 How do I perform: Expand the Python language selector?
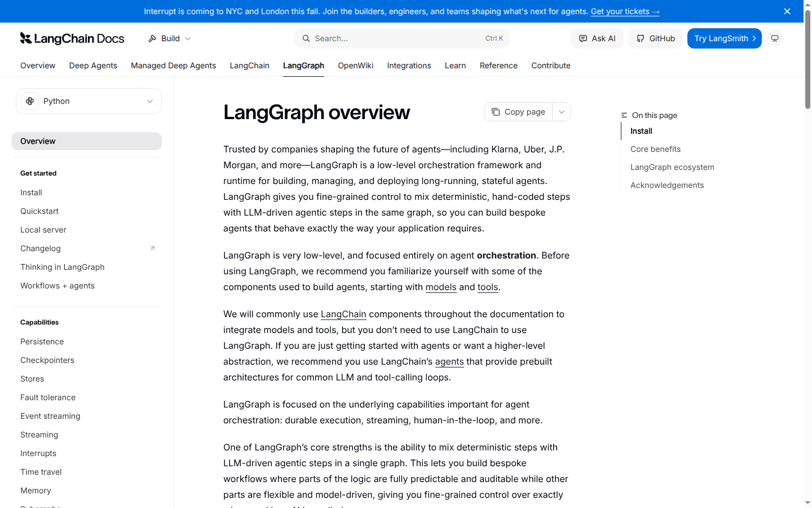click(x=89, y=101)
